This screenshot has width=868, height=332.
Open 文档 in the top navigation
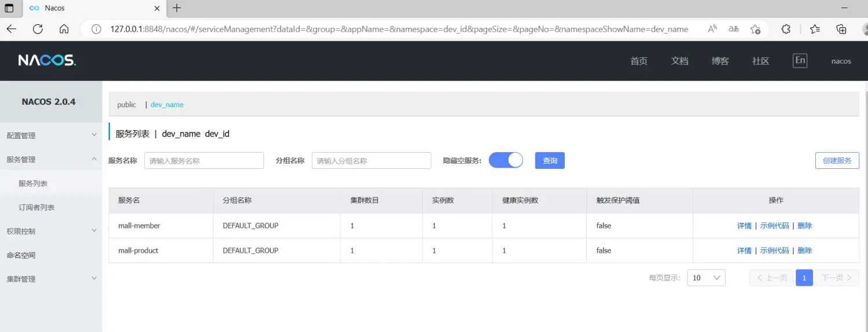click(679, 61)
